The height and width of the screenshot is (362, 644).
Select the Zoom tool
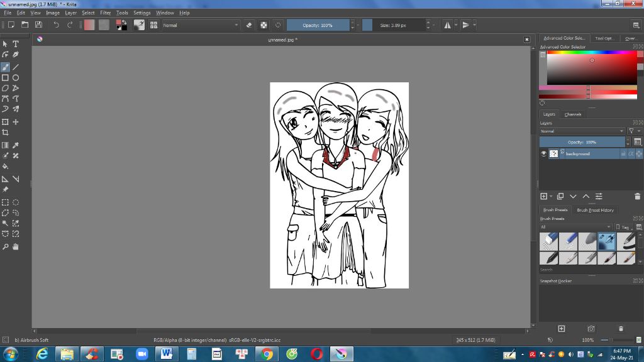coord(5,246)
